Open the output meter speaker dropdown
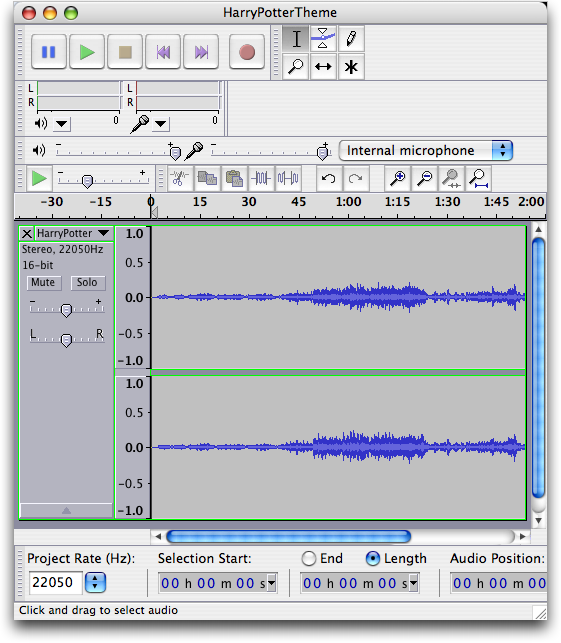The width and height of the screenshot is (561, 643). coord(62,124)
